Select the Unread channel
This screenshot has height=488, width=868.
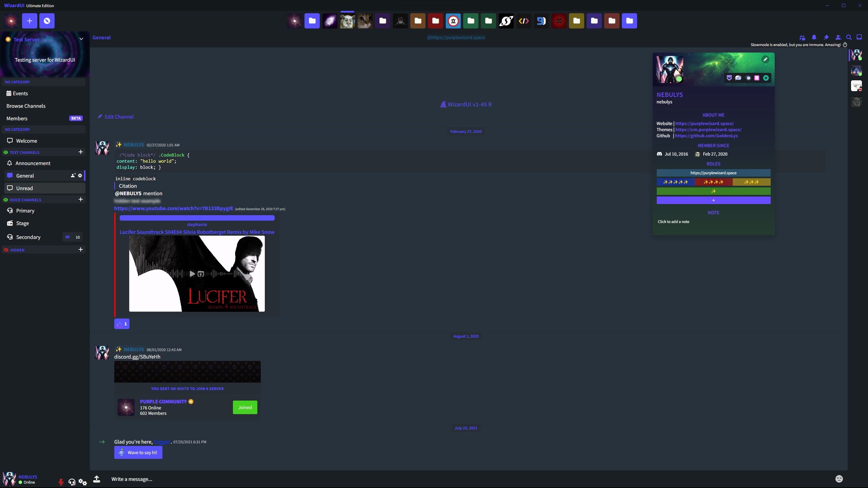tap(44, 188)
